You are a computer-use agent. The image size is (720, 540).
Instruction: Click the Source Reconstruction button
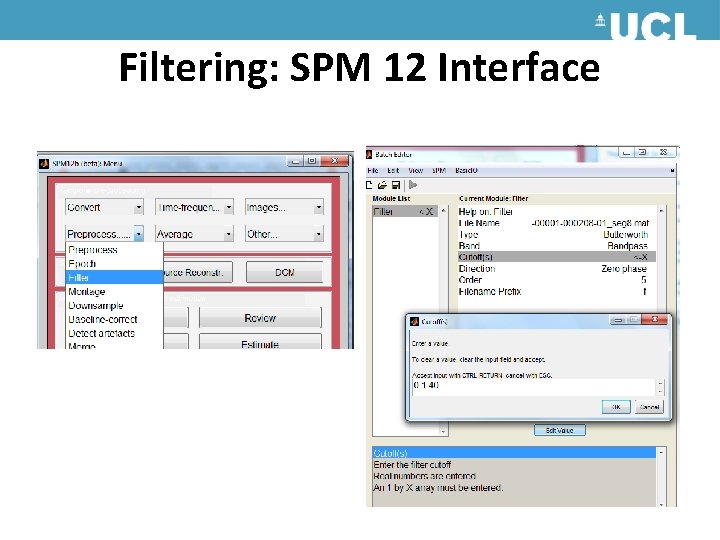point(198,272)
